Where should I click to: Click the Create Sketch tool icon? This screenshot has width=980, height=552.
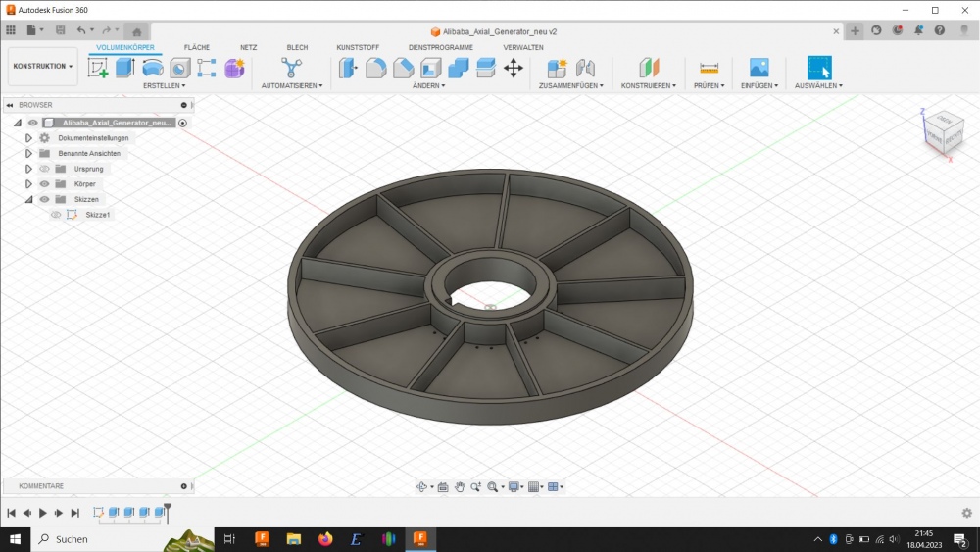tap(98, 68)
